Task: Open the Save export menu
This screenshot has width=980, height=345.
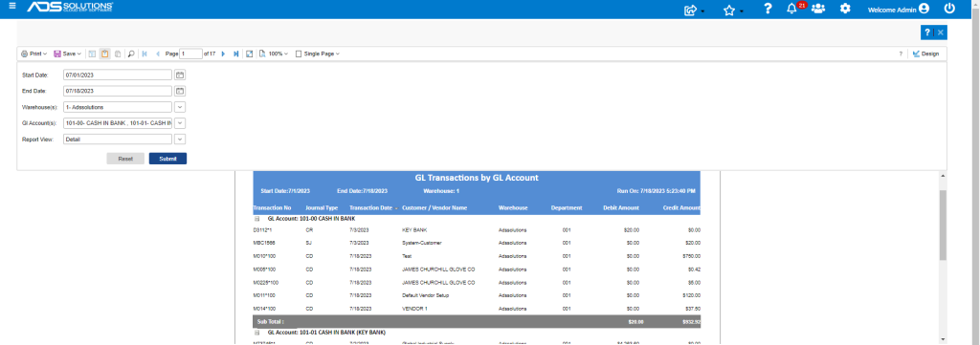Action: coord(67,54)
